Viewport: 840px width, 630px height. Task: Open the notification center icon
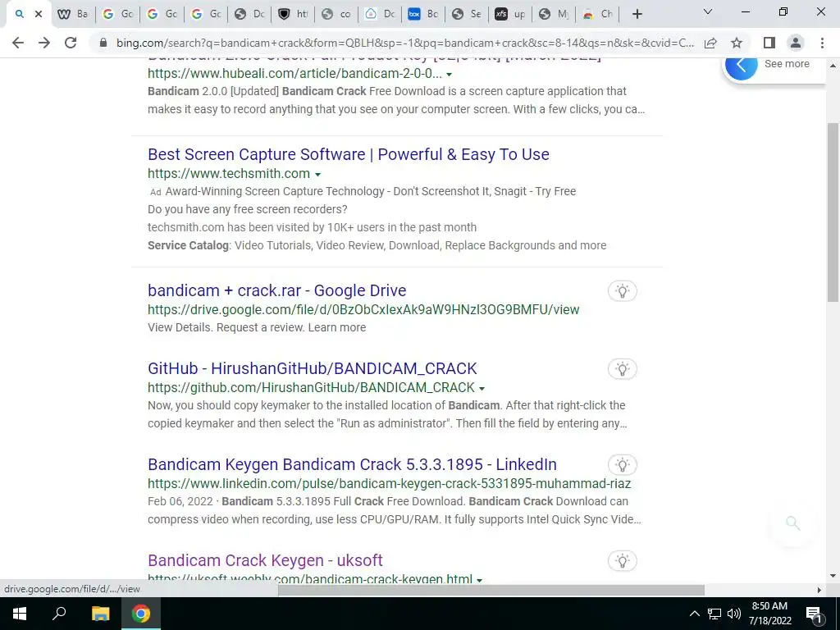click(814, 614)
